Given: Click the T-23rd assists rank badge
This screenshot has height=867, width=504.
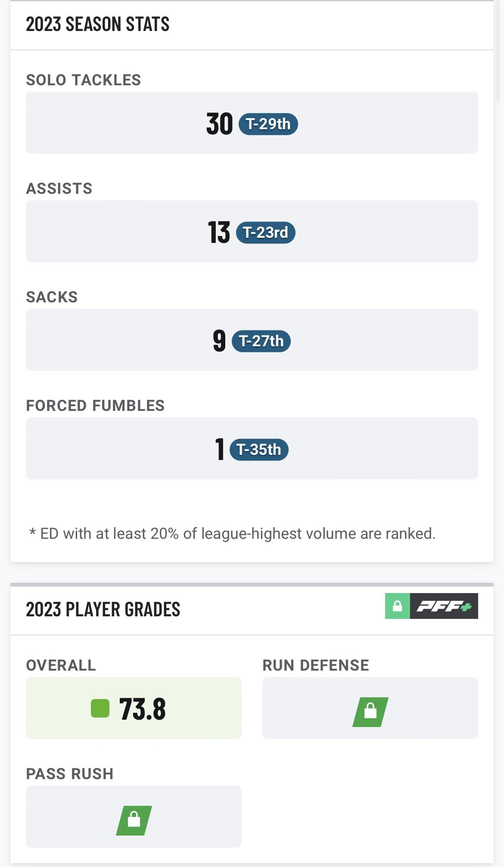Looking at the screenshot, I should 265,233.
